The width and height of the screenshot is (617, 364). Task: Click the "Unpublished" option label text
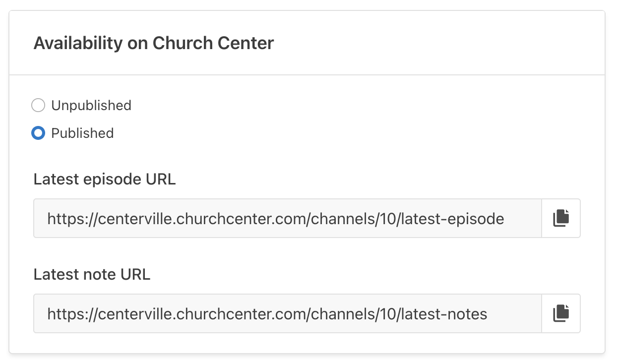[x=91, y=106]
